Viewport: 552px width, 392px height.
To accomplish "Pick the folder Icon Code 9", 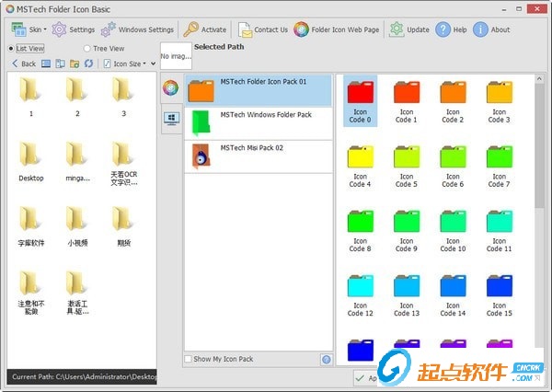I will click(407, 230).
